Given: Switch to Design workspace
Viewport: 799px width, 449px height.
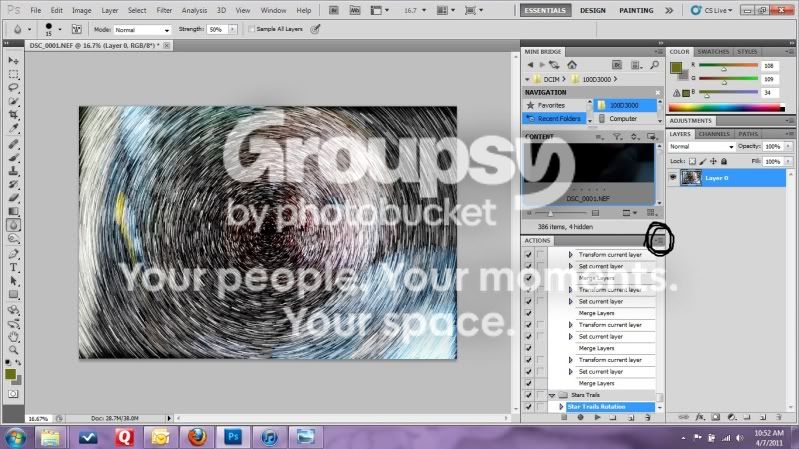Looking at the screenshot, I should 593,10.
